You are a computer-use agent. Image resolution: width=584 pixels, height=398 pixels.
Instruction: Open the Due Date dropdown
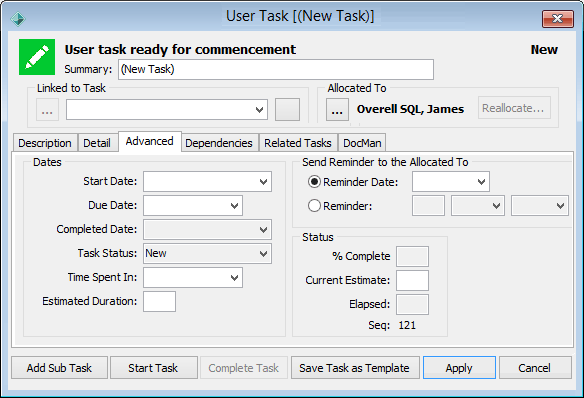pos(234,206)
